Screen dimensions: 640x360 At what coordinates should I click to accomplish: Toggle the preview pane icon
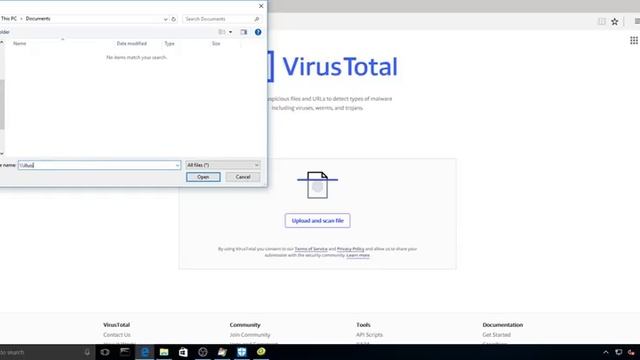click(244, 32)
